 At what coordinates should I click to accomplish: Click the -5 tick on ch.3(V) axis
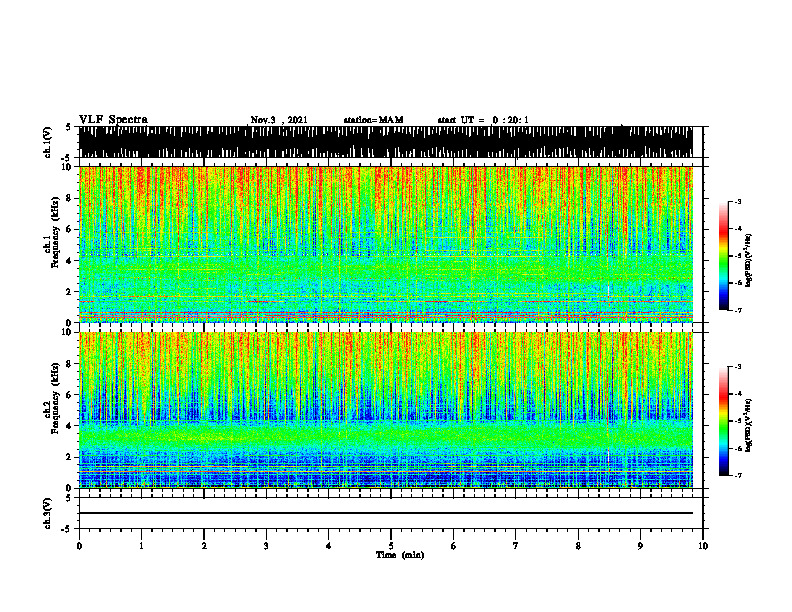(67, 529)
